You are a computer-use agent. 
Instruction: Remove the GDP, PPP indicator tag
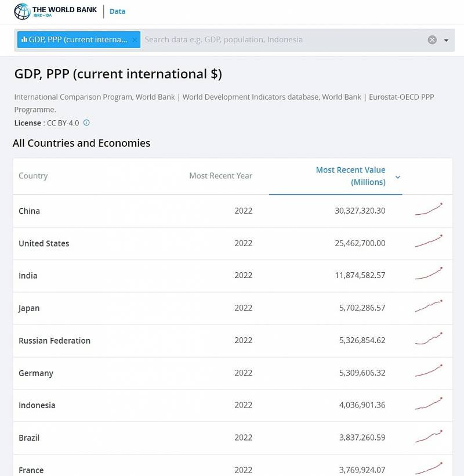click(135, 39)
